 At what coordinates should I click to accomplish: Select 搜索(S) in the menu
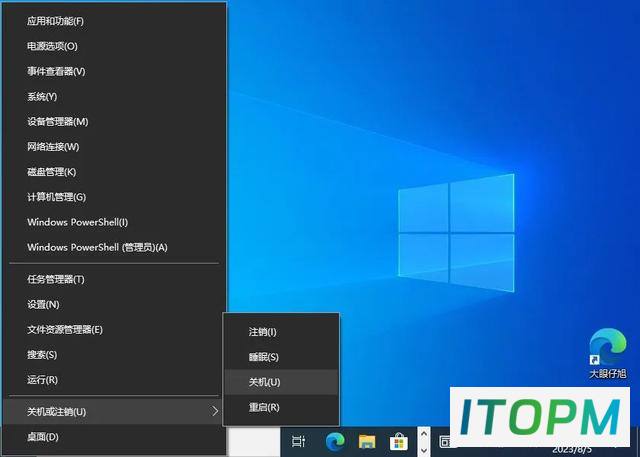[114, 355]
